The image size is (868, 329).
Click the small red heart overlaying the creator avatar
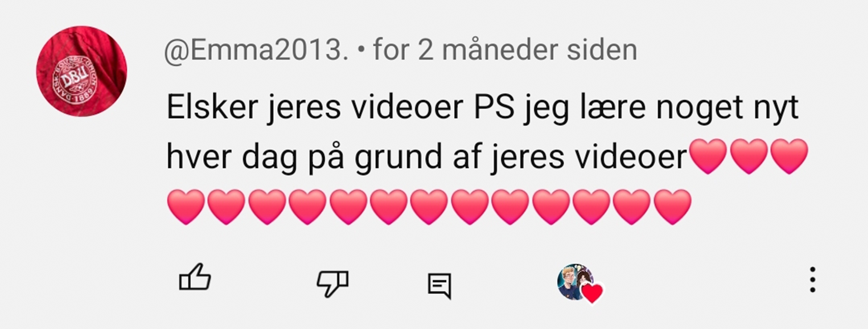point(592,293)
